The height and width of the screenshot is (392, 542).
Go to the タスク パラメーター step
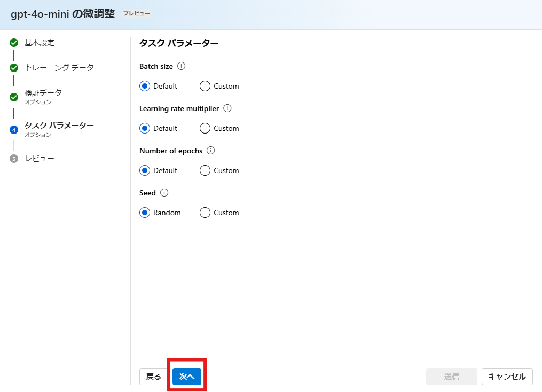point(59,125)
